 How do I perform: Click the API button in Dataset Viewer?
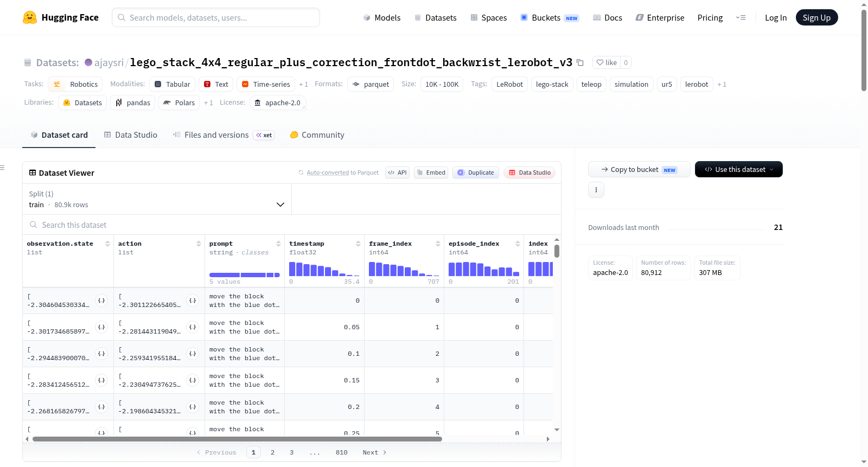pos(397,172)
